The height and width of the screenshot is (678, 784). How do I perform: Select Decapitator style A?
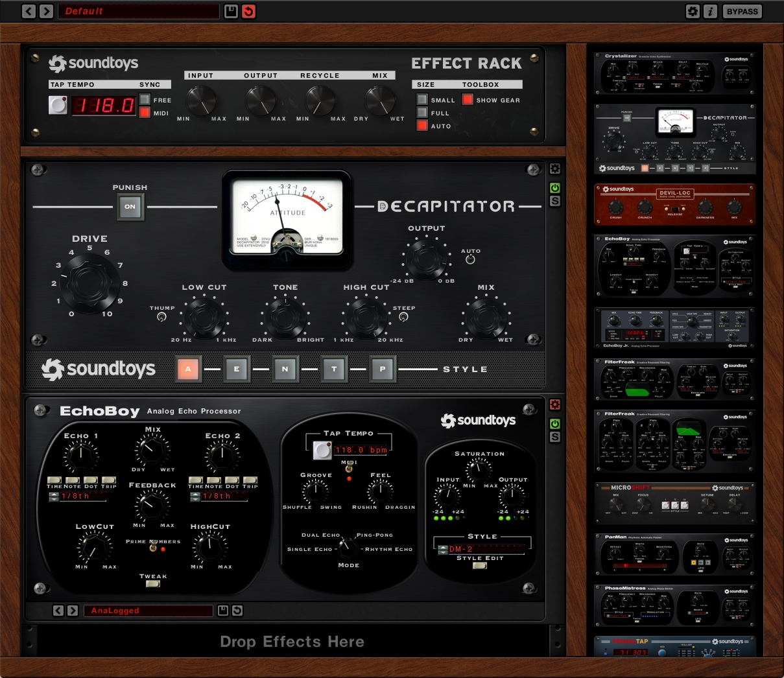coord(188,369)
